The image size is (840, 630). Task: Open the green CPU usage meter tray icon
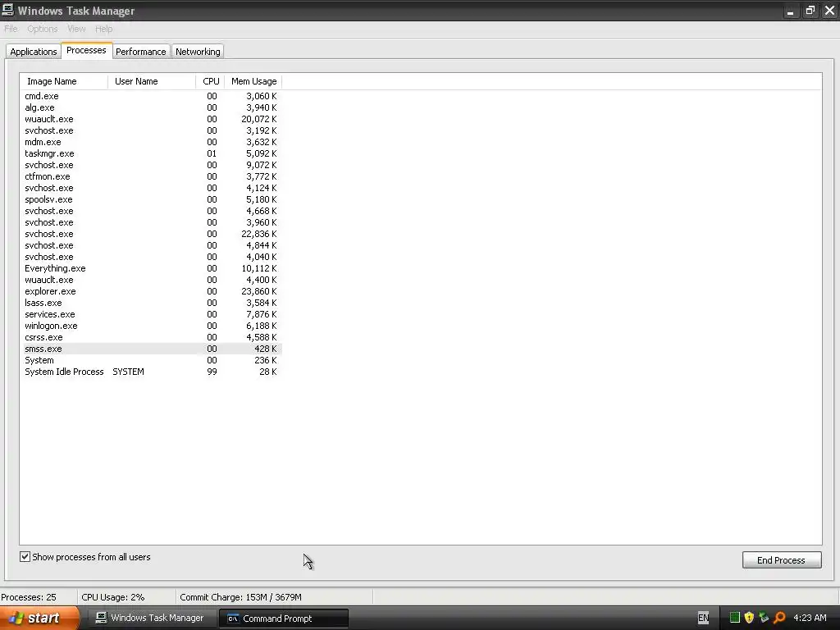(734, 618)
